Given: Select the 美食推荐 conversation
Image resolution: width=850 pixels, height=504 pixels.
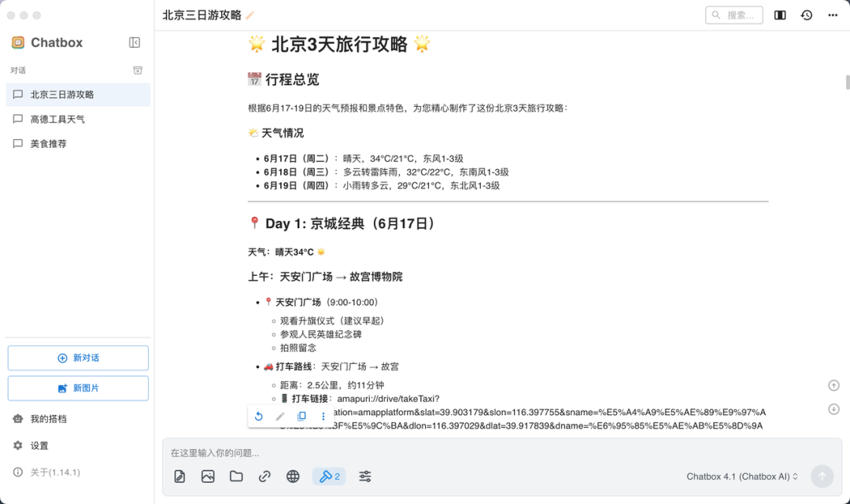Looking at the screenshot, I should [77, 143].
